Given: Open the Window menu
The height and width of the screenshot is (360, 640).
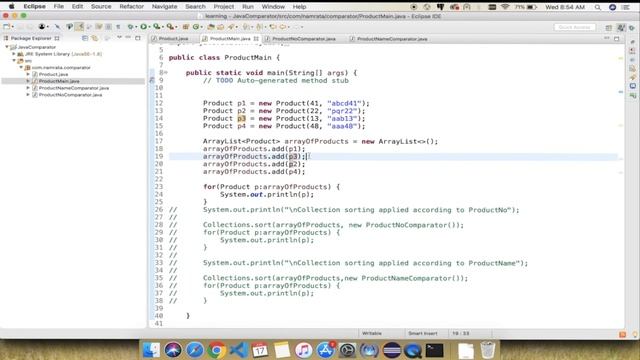Looking at the screenshot, I should click(273, 7).
